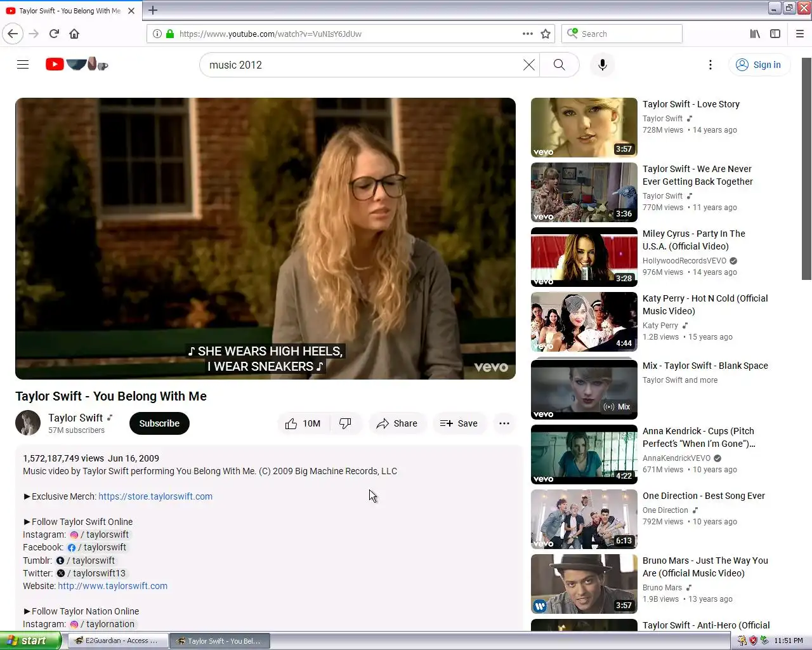This screenshot has width=812, height=650.
Task: Play Love Story thumbnail
Action: point(584,128)
